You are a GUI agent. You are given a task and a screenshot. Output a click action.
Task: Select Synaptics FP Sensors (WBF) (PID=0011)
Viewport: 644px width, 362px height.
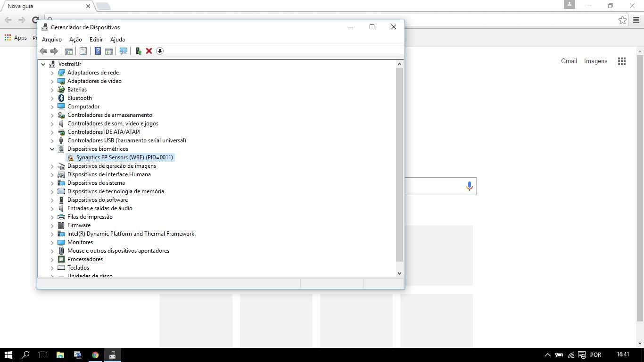[x=124, y=157]
